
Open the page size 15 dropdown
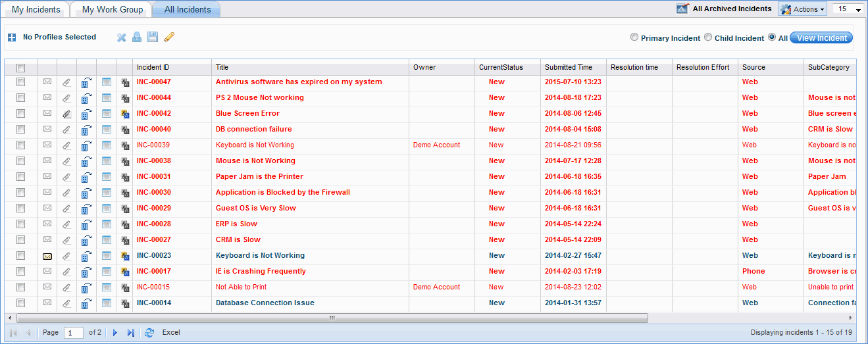click(848, 9)
